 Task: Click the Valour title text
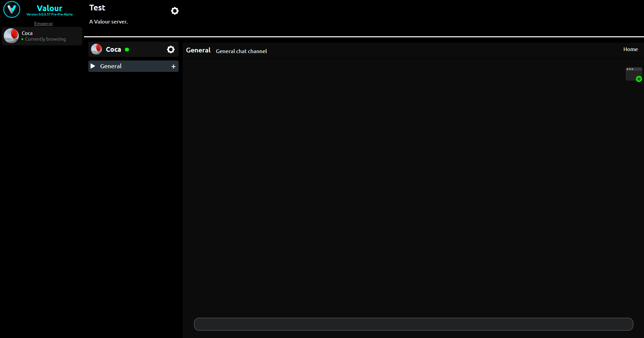click(x=49, y=8)
